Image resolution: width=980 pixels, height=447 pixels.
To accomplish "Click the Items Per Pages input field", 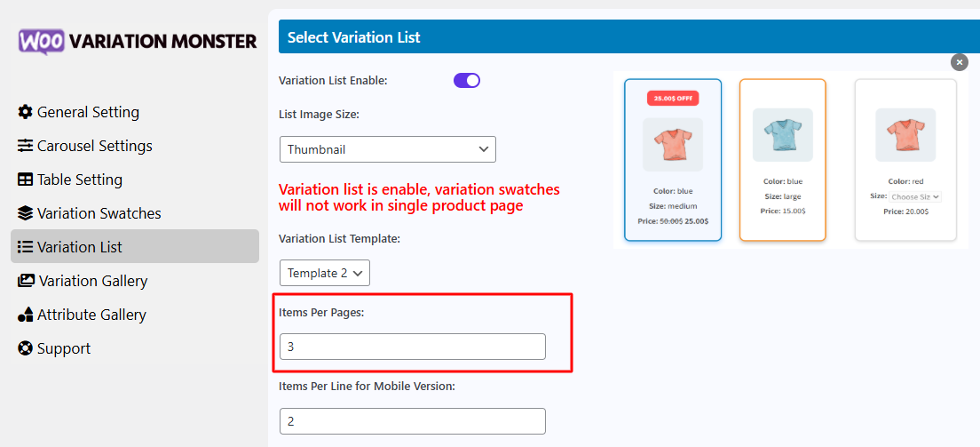I will pos(412,347).
